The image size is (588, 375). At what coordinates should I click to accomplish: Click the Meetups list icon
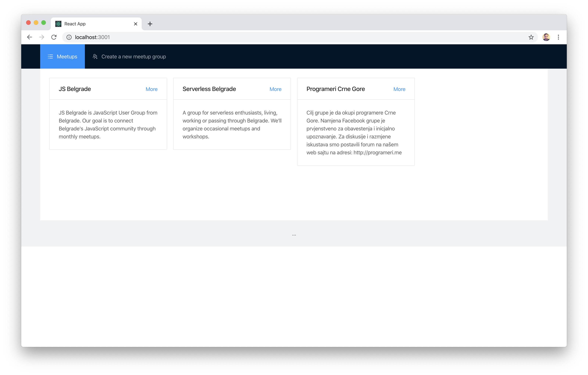[x=50, y=56]
